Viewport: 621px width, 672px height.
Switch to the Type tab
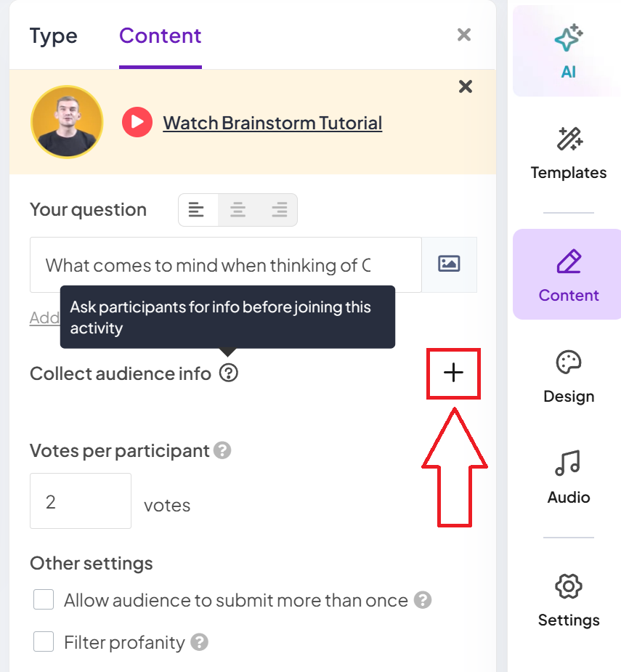(x=54, y=36)
